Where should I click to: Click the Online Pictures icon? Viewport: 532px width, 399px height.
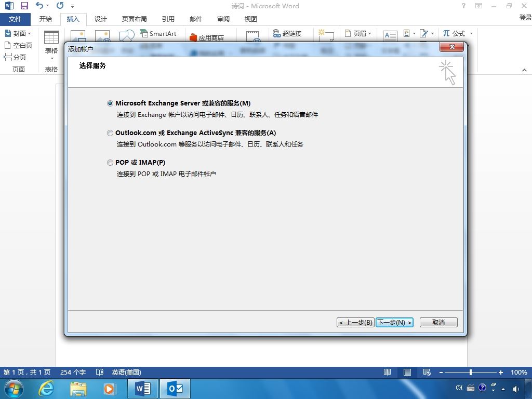(102, 36)
